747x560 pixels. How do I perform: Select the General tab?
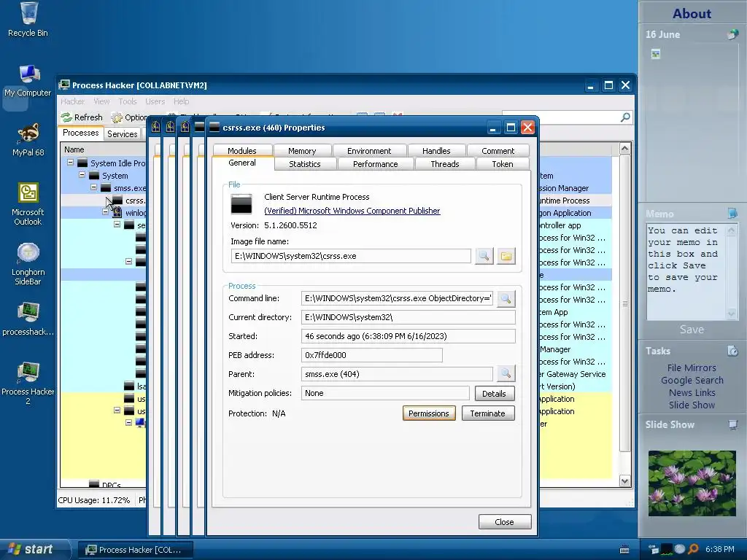[x=242, y=163]
